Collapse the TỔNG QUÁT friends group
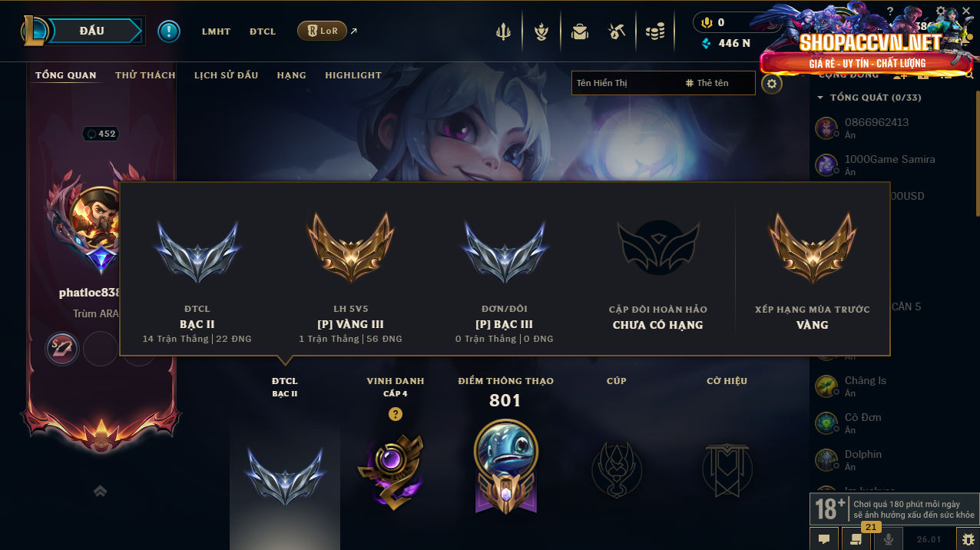The width and height of the screenshot is (980, 550). point(869,98)
